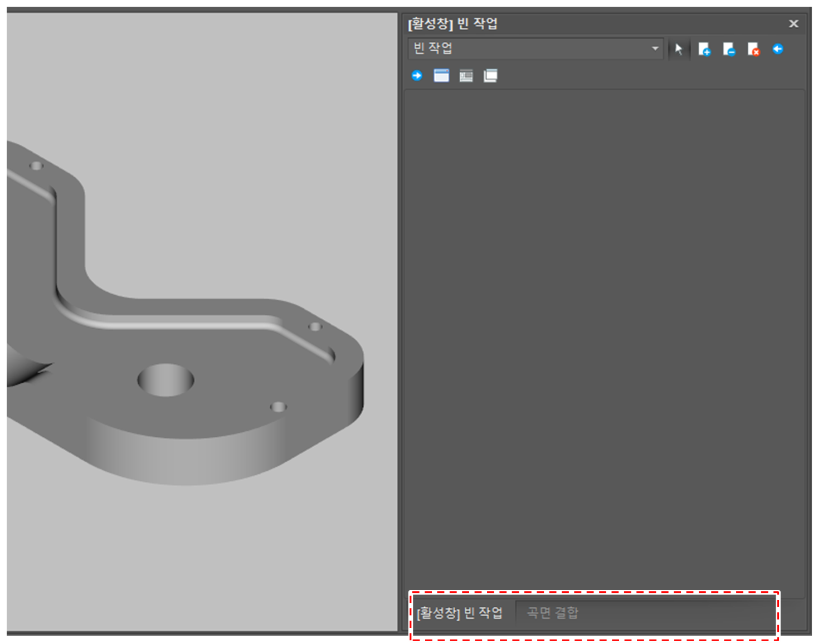This screenshot has height=644, width=823.
Task: Switch to the bottom [활성창] 빈 작업 tab
Action: 460,613
